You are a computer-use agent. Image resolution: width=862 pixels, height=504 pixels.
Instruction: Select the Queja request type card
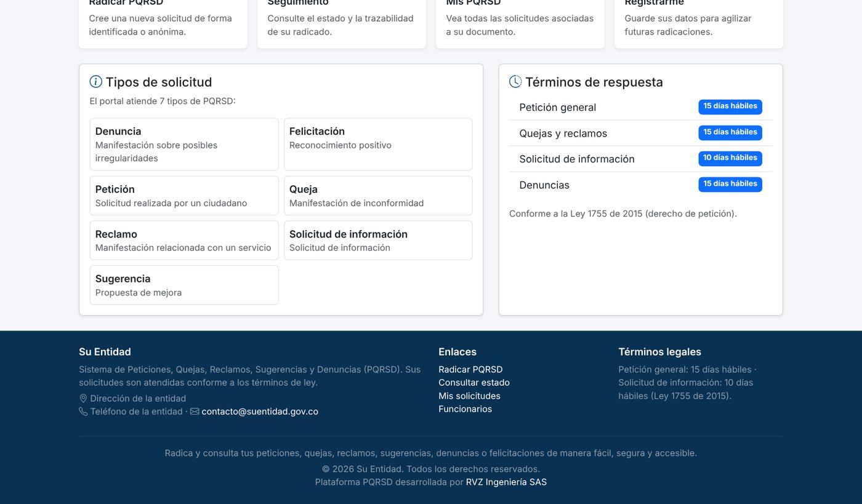coord(378,196)
